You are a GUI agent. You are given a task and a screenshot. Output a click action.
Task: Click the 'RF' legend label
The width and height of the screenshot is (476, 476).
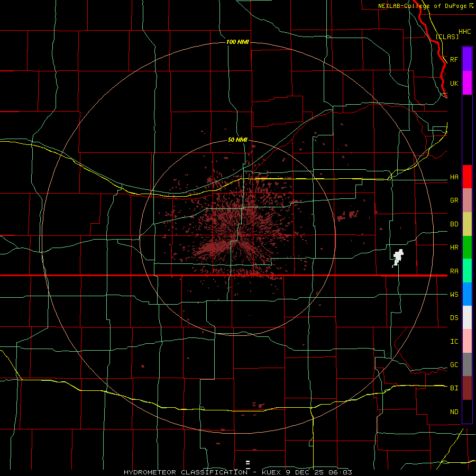(454, 59)
